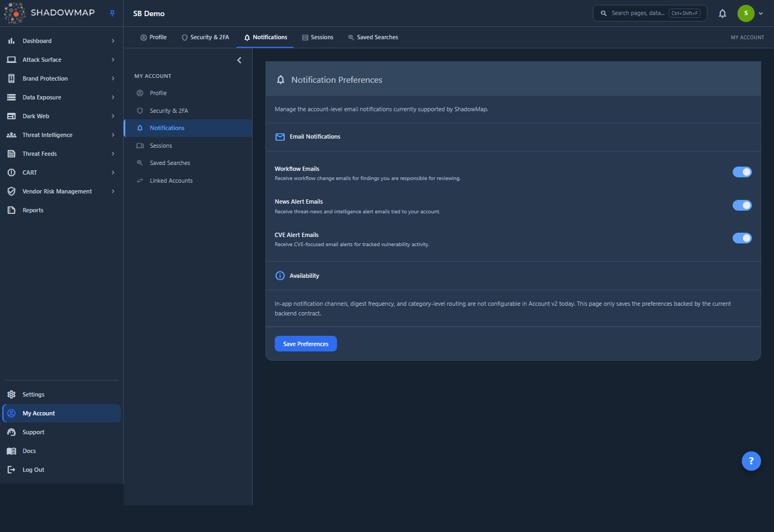Expand the Brand Protection chevron
The height and width of the screenshot is (532, 774).
[113, 78]
